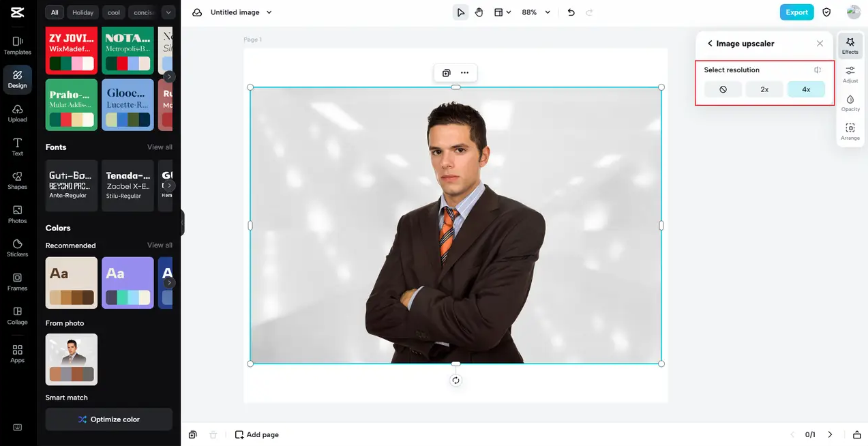Select the cool filter tab
The image size is (868, 446).
(114, 12)
